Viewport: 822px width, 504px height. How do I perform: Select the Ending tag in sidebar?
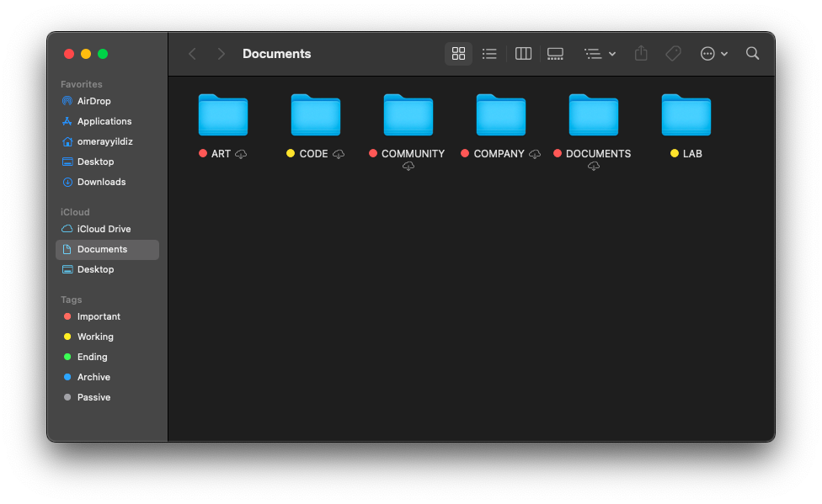[x=108, y=357]
